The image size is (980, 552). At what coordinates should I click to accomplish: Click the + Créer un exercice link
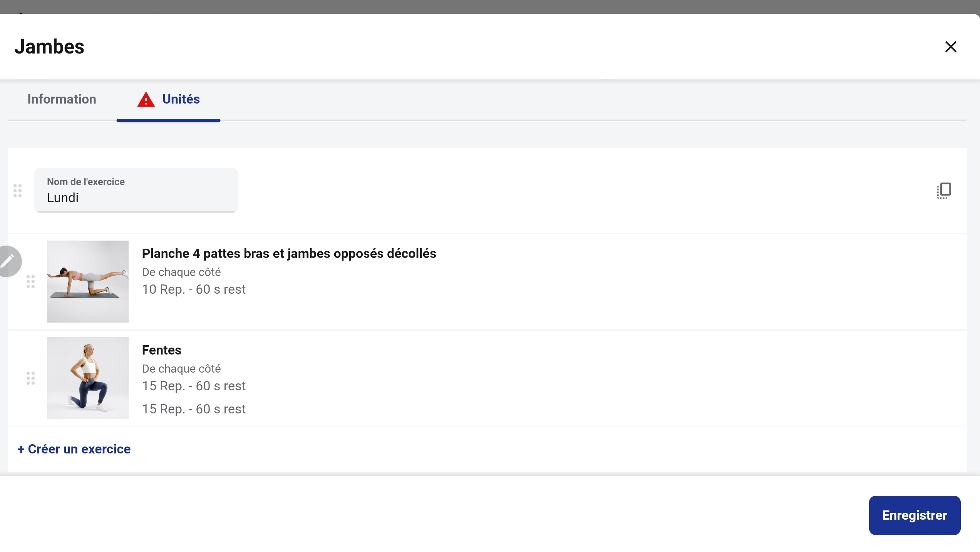coord(74,449)
